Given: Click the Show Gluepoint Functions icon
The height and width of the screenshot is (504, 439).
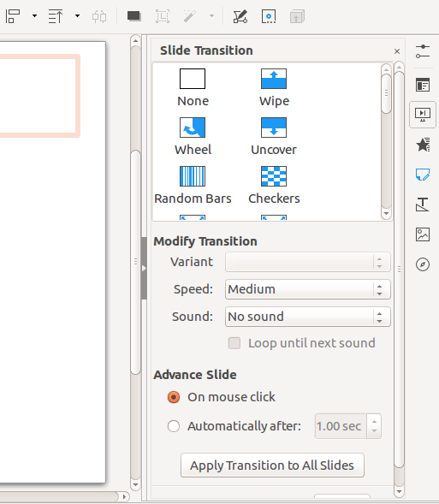Looking at the screenshot, I should click(x=269, y=16).
